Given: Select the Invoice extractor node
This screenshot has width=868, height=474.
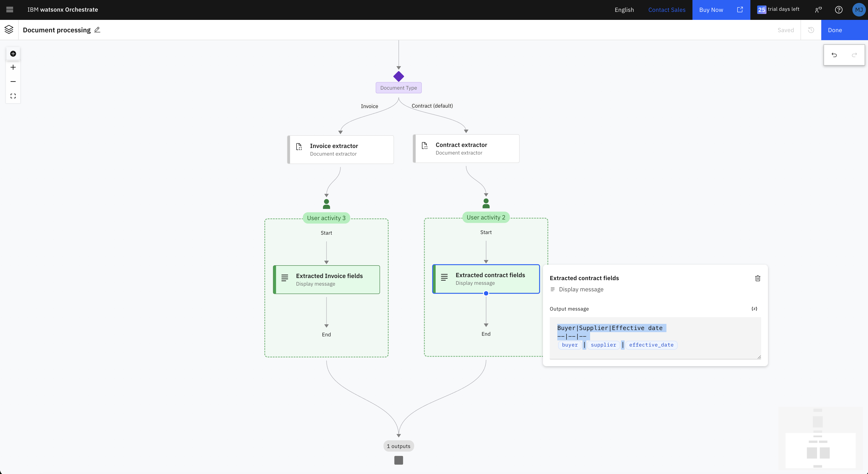Looking at the screenshot, I should pyautogui.click(x=341, y=149).
